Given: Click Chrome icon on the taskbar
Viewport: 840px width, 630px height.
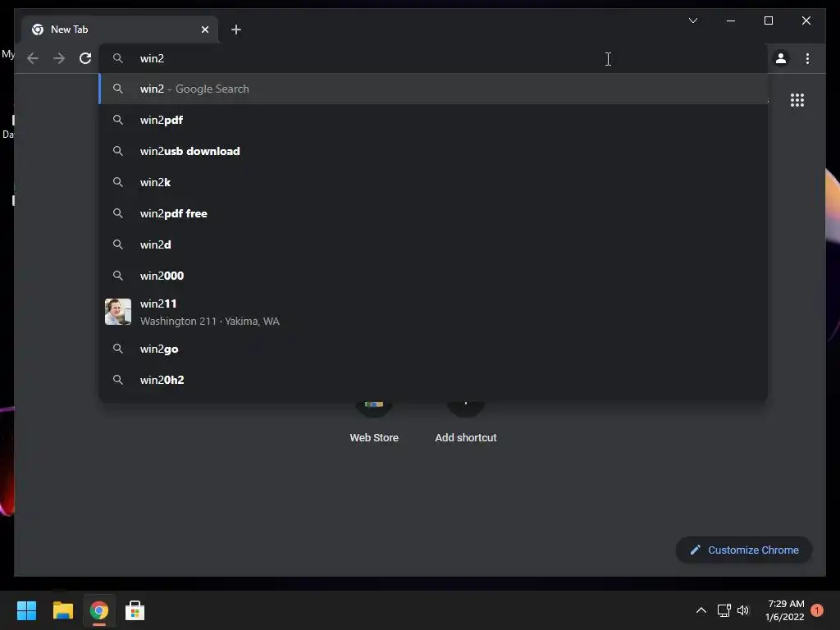Looking at the screenshot, I should (x=98, y=610).
